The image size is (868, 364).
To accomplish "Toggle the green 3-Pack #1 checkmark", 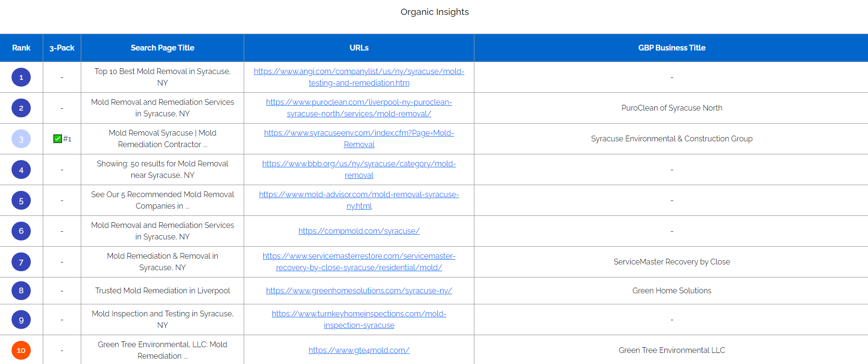I will coord(58,139).
